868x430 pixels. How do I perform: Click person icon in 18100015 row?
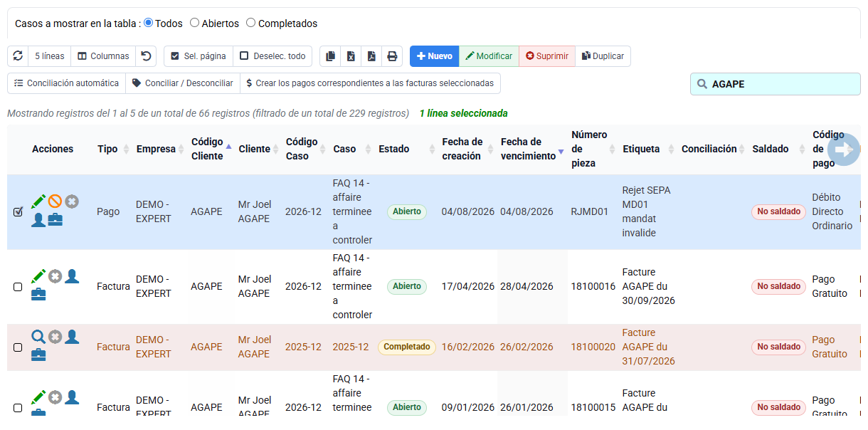(72, 397)
